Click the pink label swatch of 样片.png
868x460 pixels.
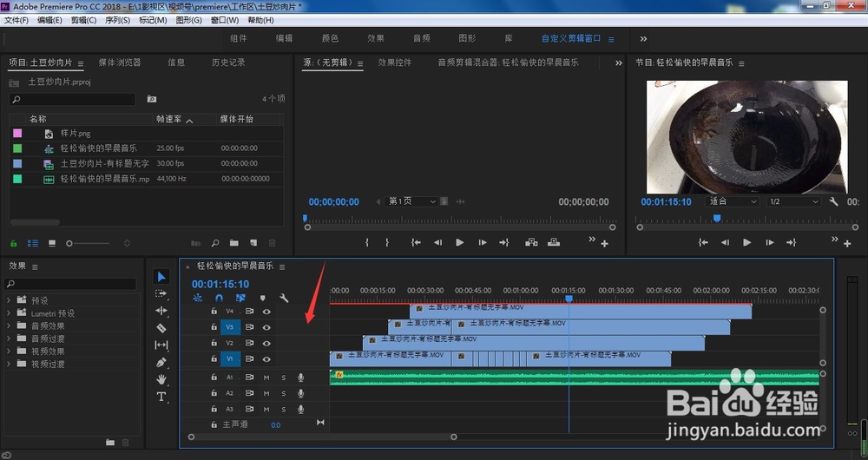[17, 133]
